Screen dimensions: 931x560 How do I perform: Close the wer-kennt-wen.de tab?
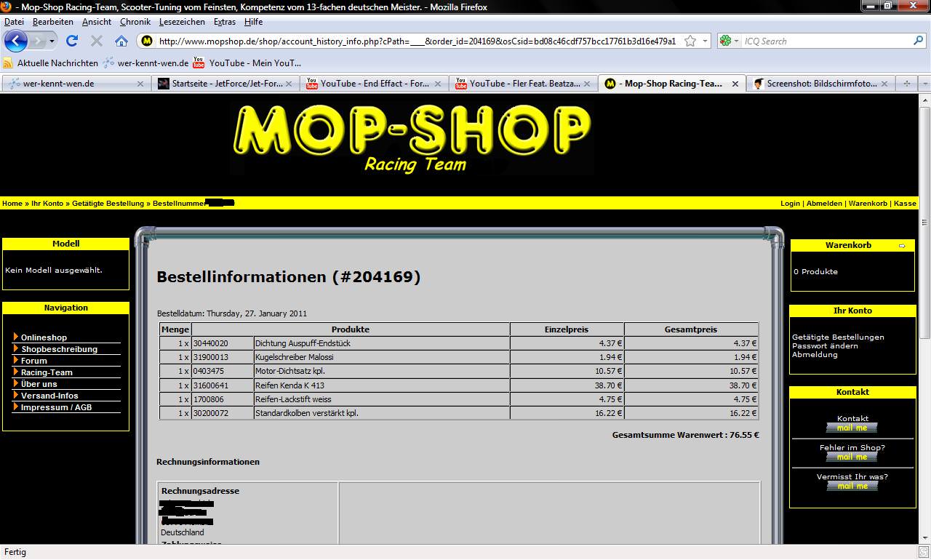[x=140, y=84]
